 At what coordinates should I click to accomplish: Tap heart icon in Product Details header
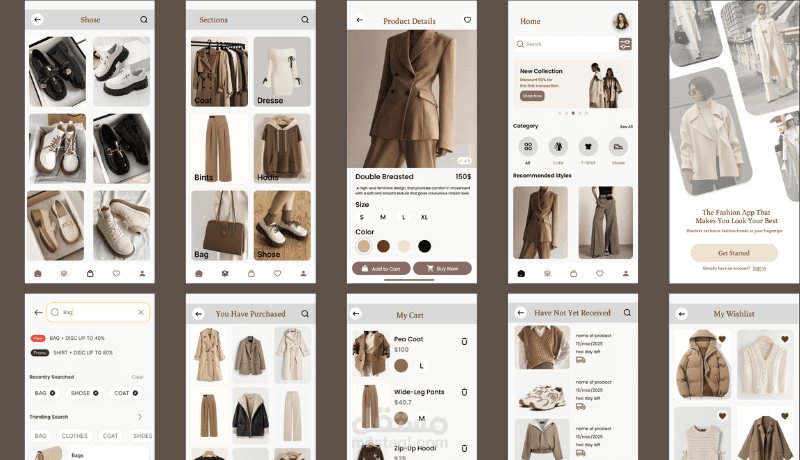[467, 20]
